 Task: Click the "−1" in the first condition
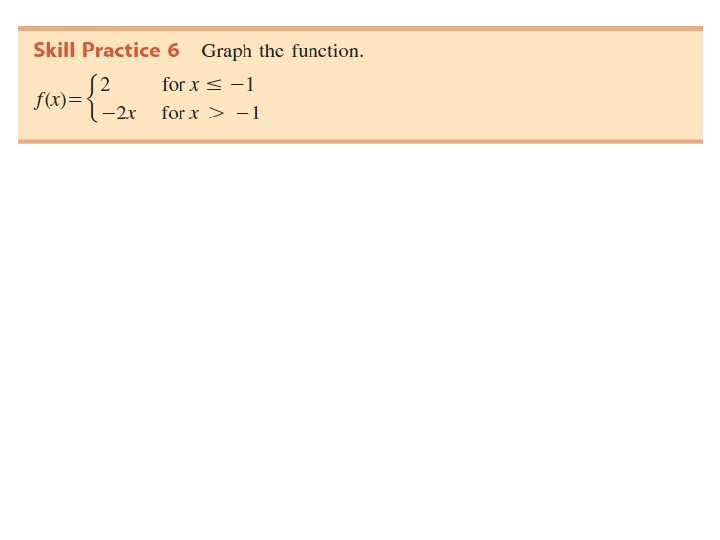243,85
